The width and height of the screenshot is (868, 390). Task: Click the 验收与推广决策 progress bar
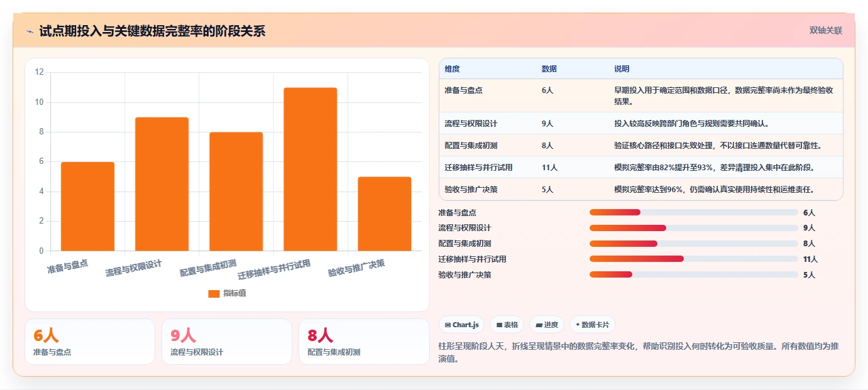tap(694, 274)
